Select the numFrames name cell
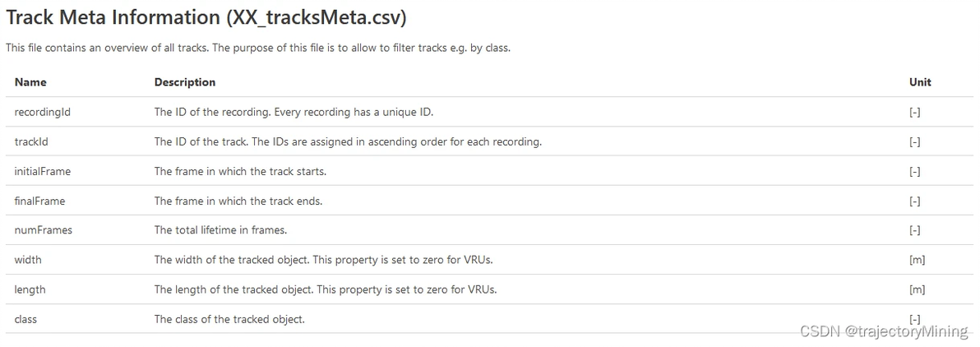980x347 pixels. pos(44,230)
